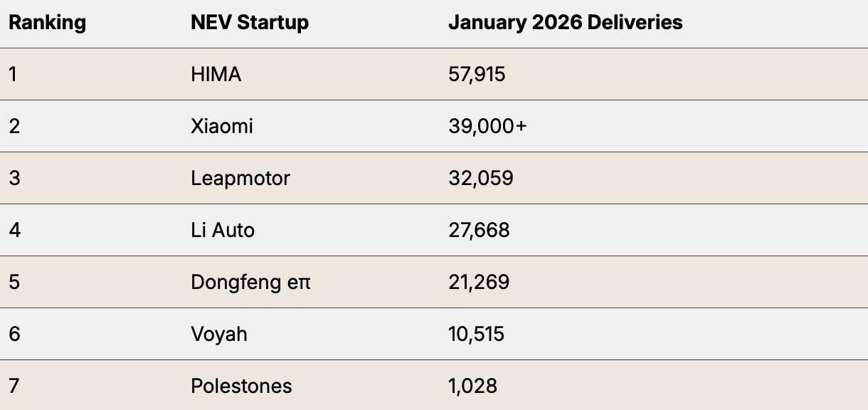This screenshot has width=868, height=410.
Task: Click the 21,269 deliveries cell
Action: click(x=479, y=282)
